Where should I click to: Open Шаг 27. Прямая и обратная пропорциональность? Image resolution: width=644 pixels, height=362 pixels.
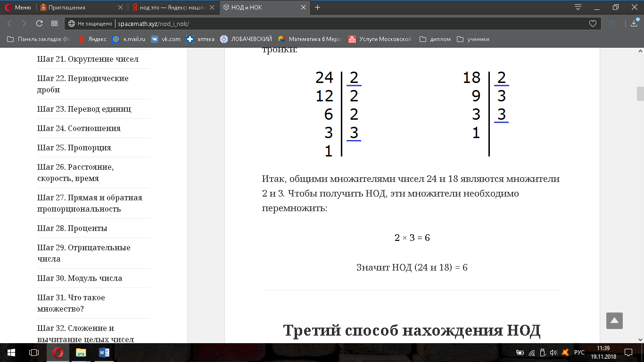(90, 203)
